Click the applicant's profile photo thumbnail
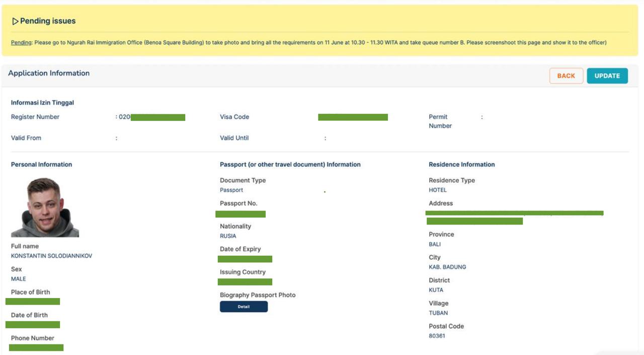The width and height of the screenshot is (644, 355). (45, 207)
